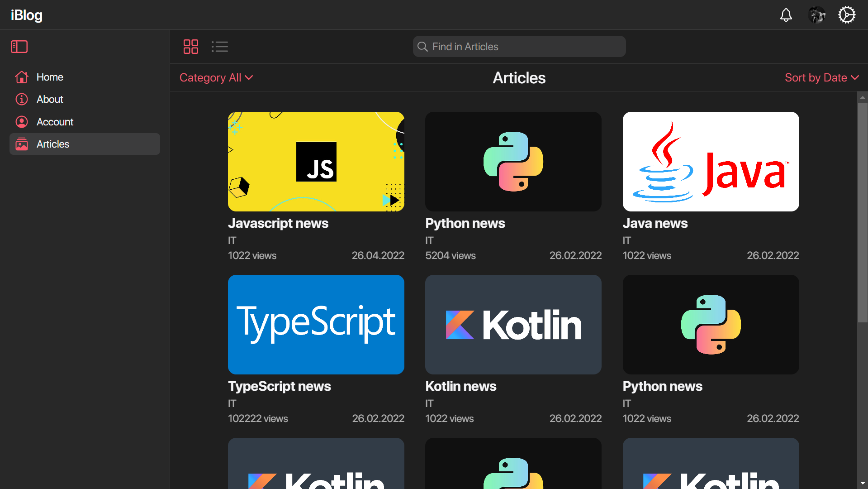Open the Javascript news thumbnail
Image resolution: width=868 pixels, height=489 pixels.
coord(316,162)
